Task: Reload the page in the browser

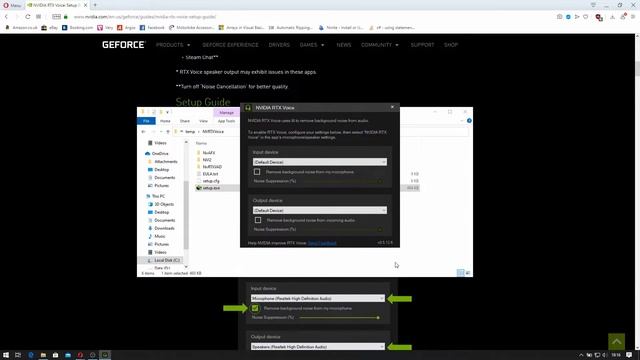Action: 27,17
